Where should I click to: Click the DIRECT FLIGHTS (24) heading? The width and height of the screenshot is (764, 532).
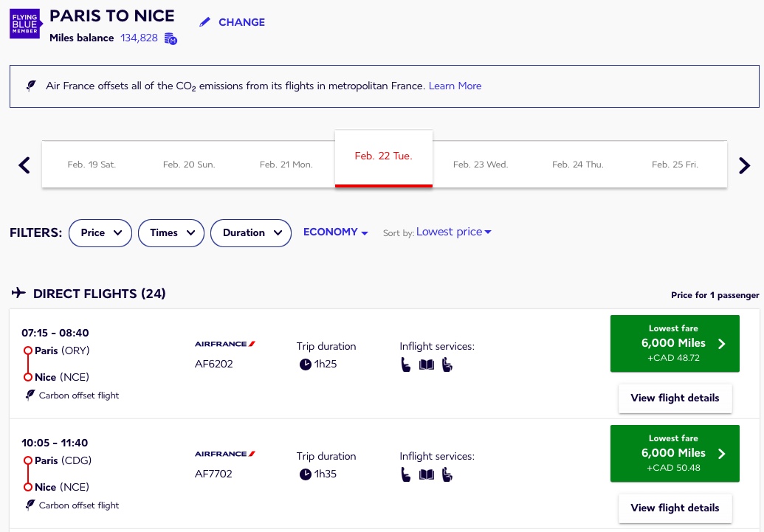(x=100, y=294)
